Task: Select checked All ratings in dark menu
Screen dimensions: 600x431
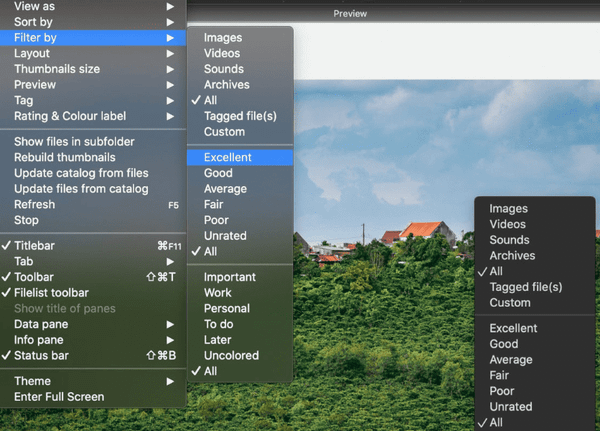Action: click(x=535, y=423)
